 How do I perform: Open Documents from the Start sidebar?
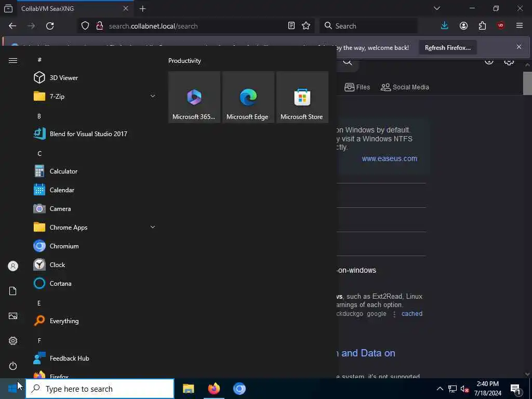[x=13, y=291]
